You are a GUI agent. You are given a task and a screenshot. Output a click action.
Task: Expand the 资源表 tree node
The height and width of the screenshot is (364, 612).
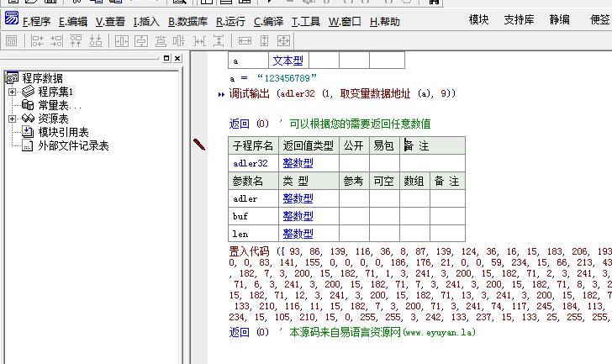point(13,119)
